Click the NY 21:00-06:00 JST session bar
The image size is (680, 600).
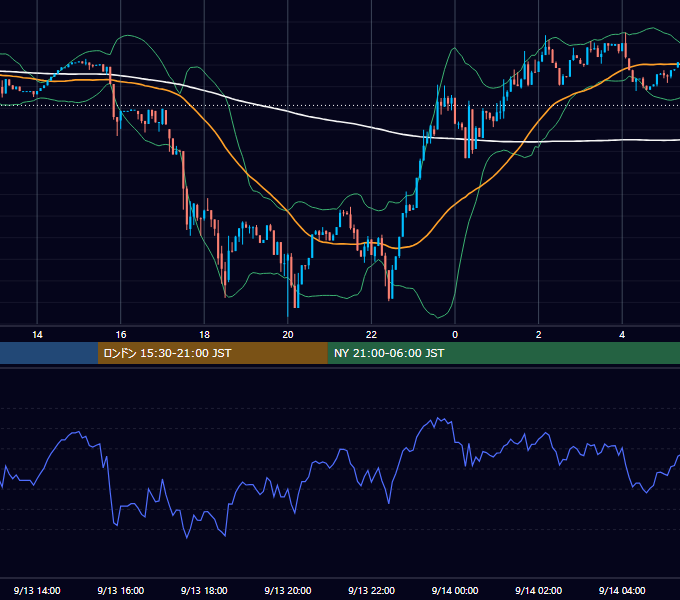coord(503,353)
